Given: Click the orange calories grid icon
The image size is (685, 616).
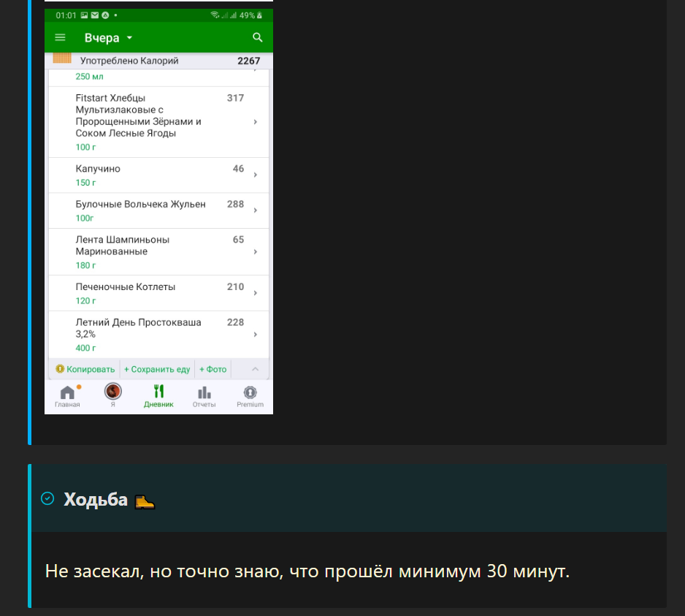Looking at the screenshot, I should [x=62, y=58].
